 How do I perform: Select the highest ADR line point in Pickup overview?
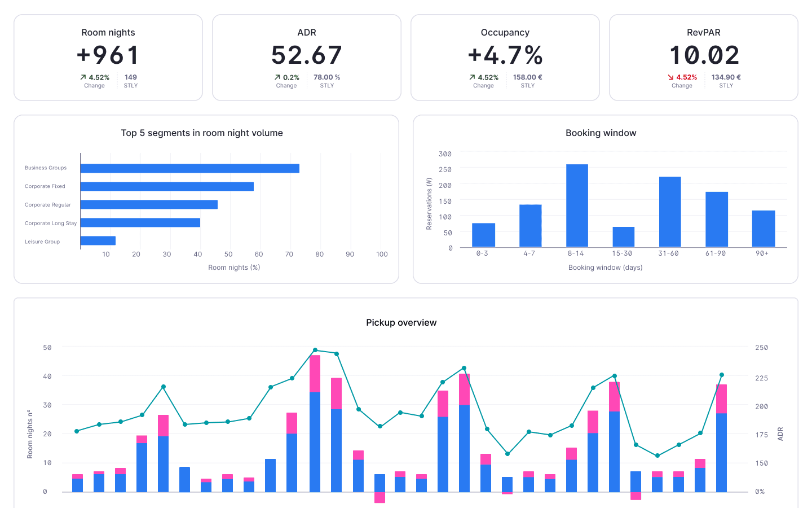click(x=315, y=350)
